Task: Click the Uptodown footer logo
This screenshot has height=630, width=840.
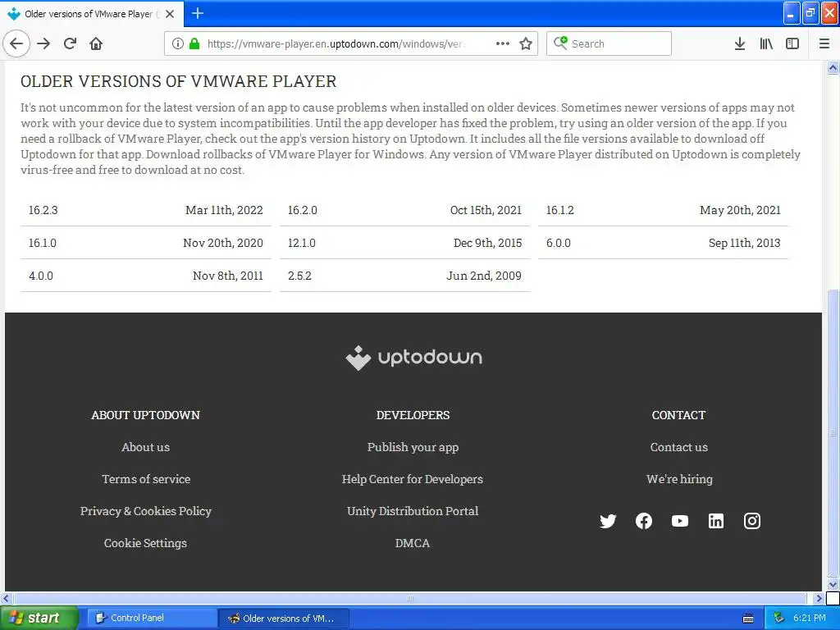Action: point(413,358)
